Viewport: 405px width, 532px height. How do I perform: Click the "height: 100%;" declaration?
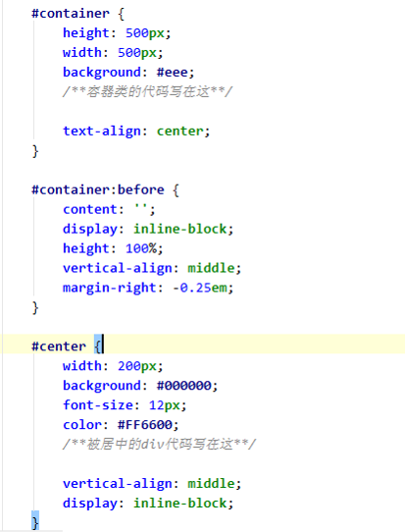click(x=113, y=248)
